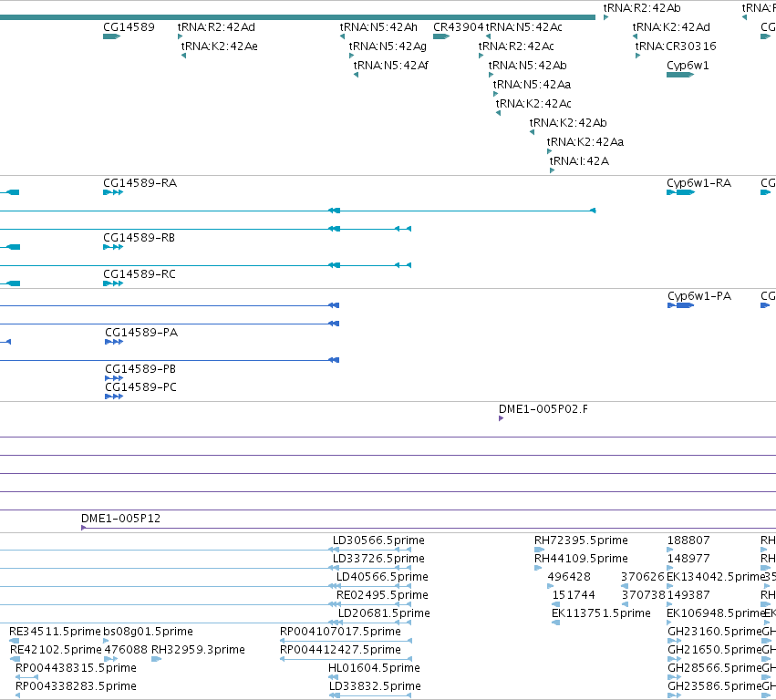Select DME1-005P02.F clone label
Screen dimensions: 776x700
tap(543, 409)
